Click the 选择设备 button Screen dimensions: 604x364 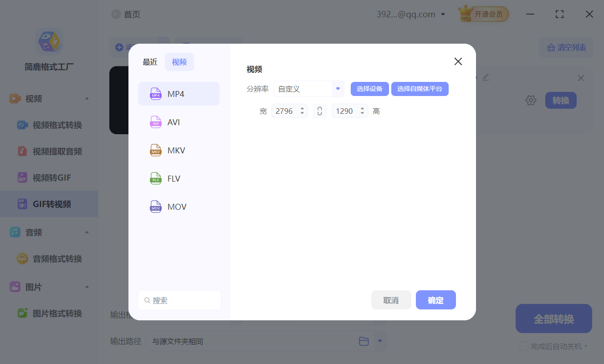tap(369, 89)
